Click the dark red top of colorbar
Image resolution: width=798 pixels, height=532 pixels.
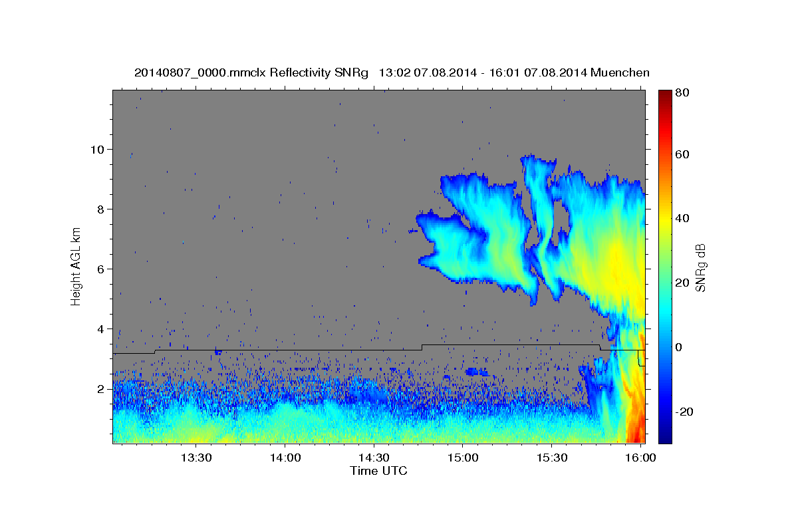[x=665, y=94]
